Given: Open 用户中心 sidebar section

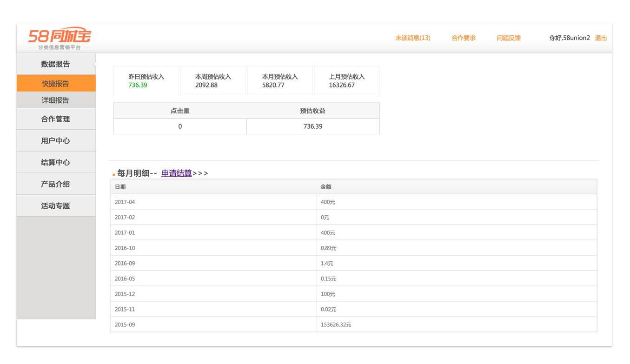Looking at the screenshot, I should coord(56,140).
